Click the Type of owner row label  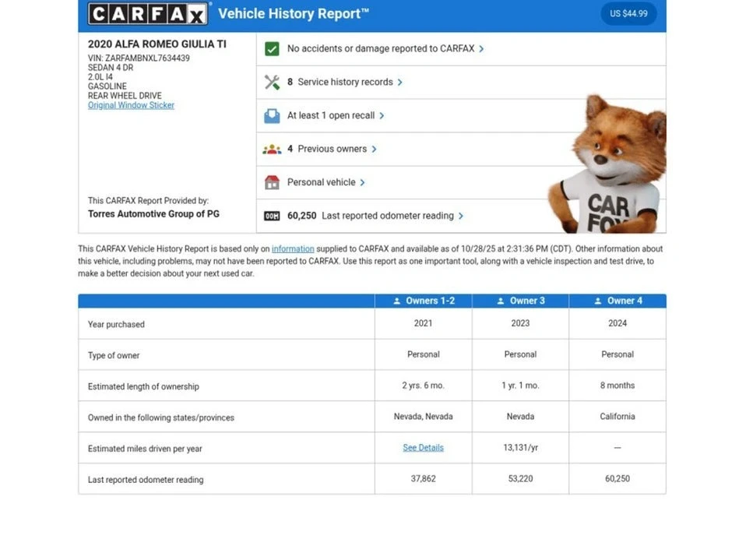114,355
